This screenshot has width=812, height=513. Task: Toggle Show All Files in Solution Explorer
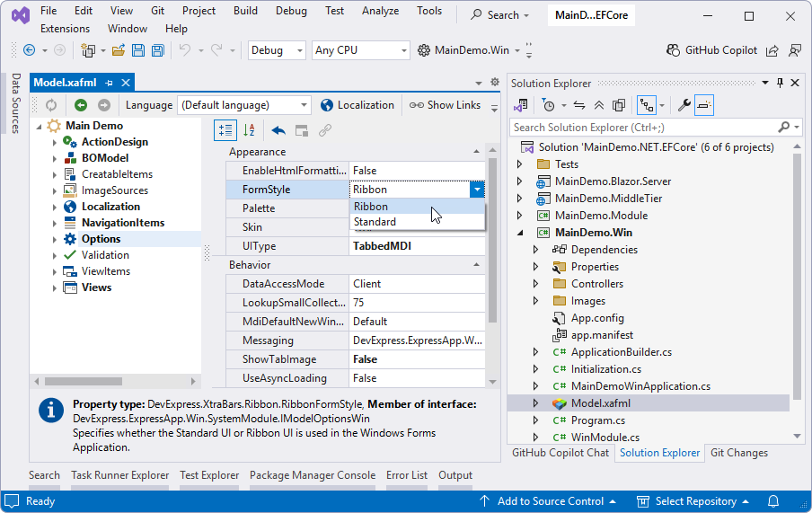(x=619, y=105)
